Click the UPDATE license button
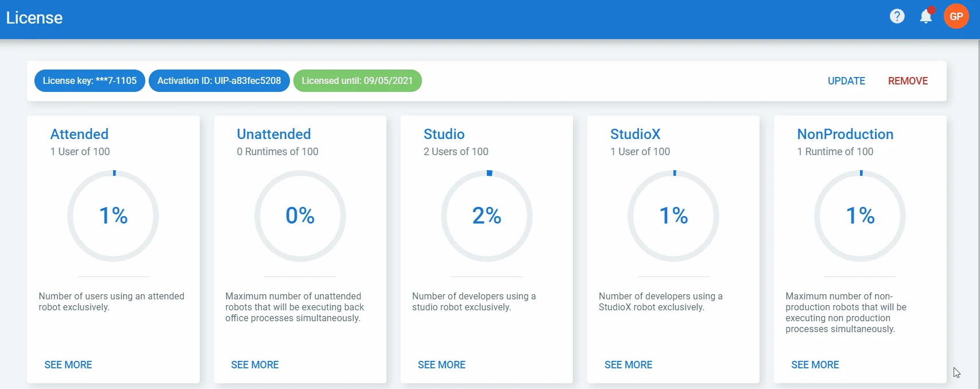 [846, 81]
